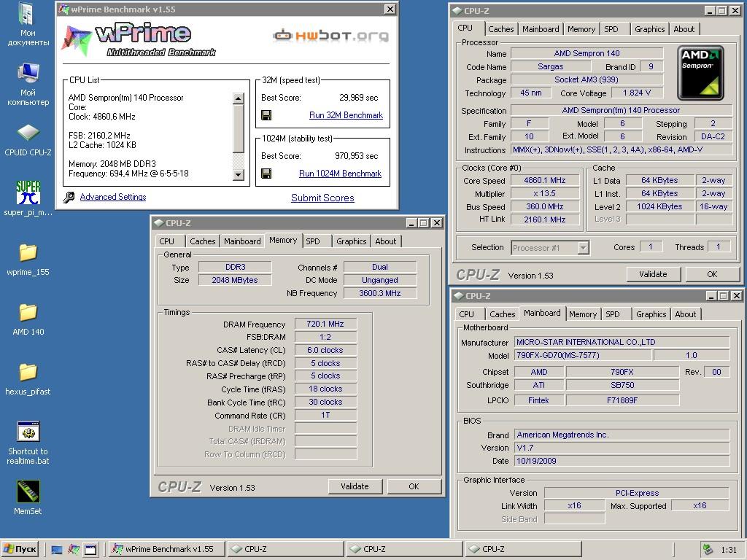The width and height of the screenshot is (747, 560).
Task: Click the save icon beside Run 32M Benchmark
Action: (266, 115)
